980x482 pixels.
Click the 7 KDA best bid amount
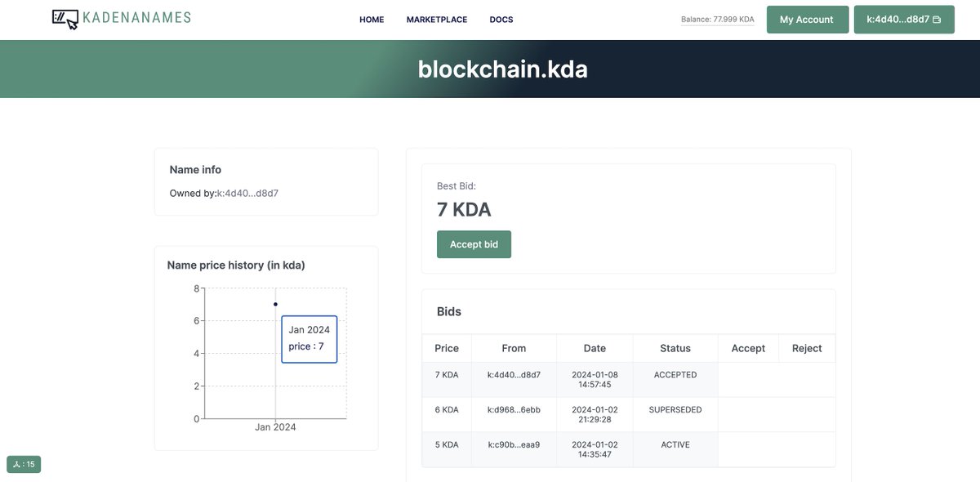point(464,210)
